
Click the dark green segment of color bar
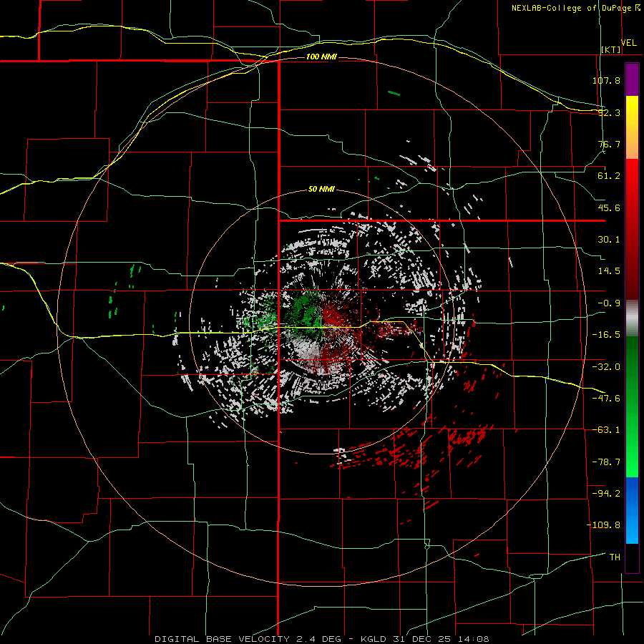632,406
